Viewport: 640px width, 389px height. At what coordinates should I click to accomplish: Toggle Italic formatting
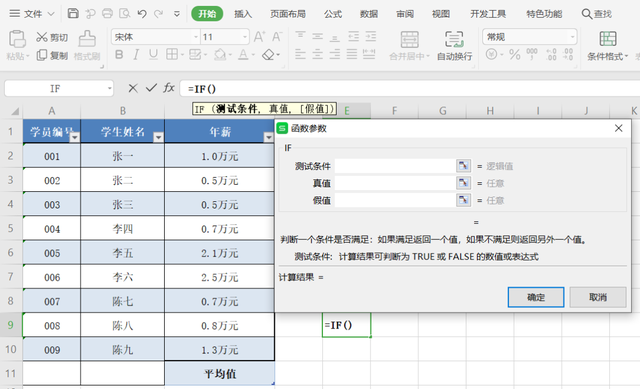pyautogui.click(x=136, y=54)
